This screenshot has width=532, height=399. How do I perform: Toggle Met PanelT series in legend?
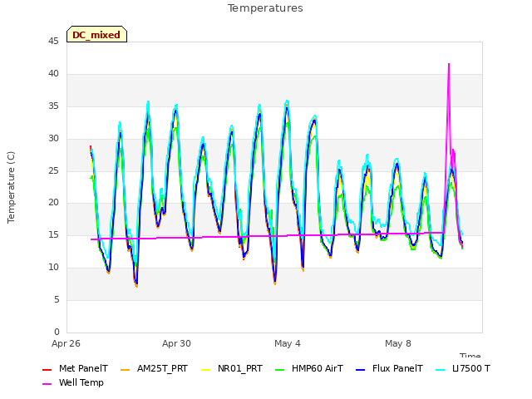75,368
